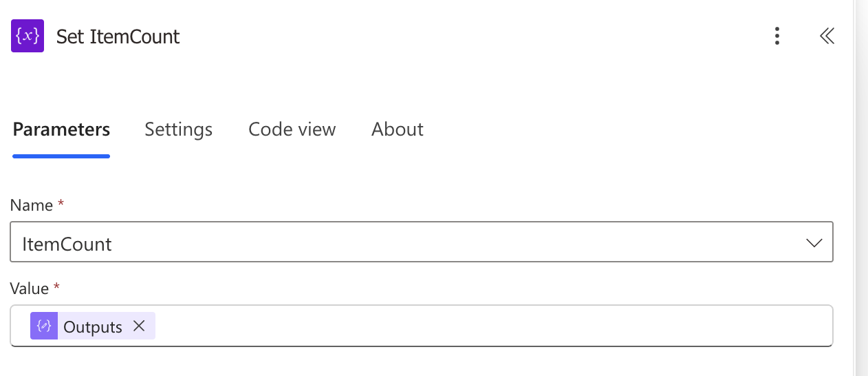Viewport: 868px width, 376px height.
Task: Click the Value field label
Action: pyautogui.click(x=30, y=288)
